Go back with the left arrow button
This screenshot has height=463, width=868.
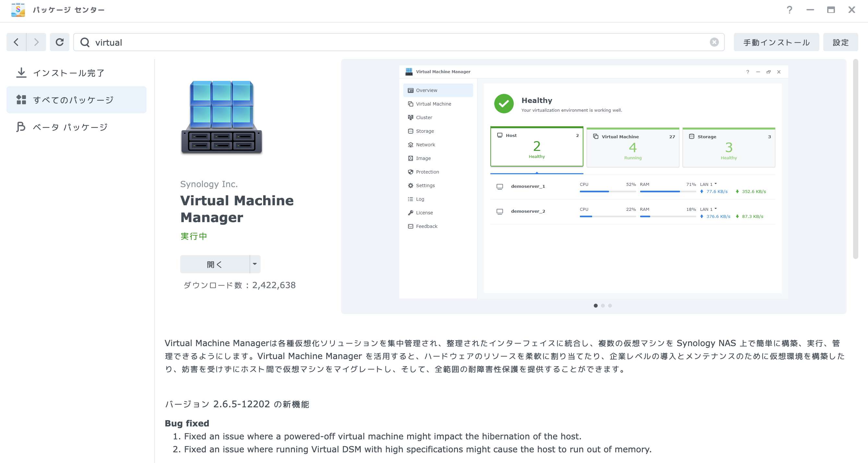[16, 42]
